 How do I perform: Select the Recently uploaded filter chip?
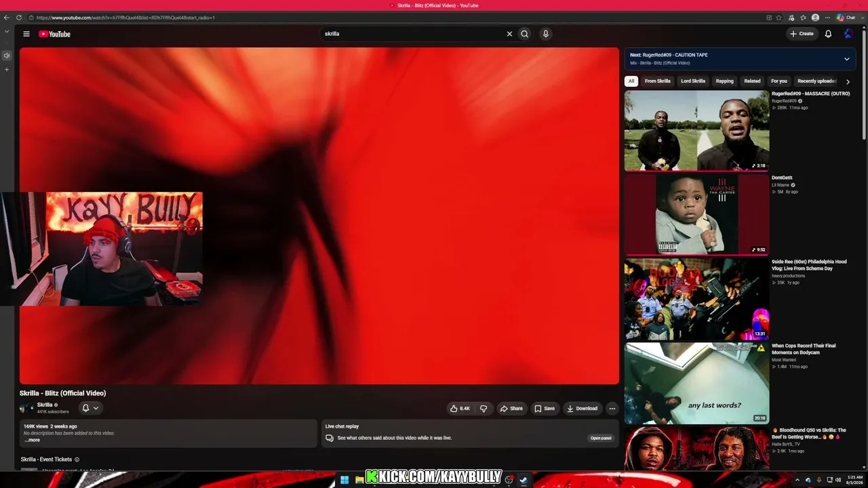[817, 81]
